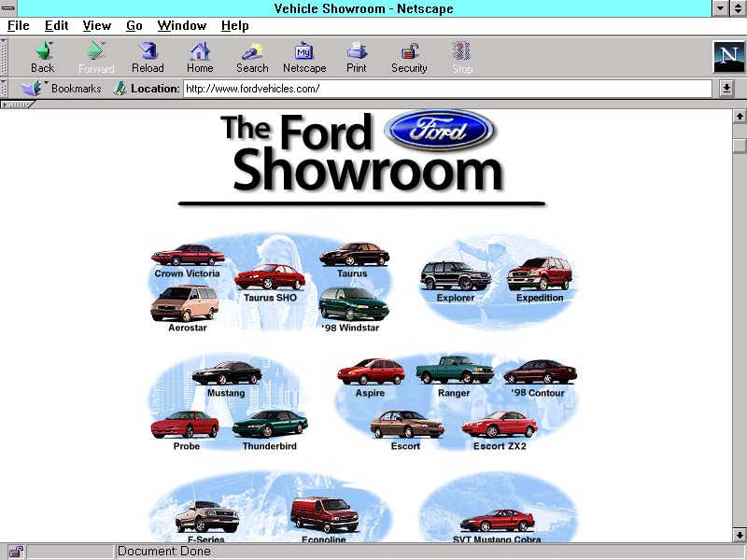Click the Ford oval logo
The width and height of the screenshot is (747, 560).
pyautogui.click(x=440, y=130)
